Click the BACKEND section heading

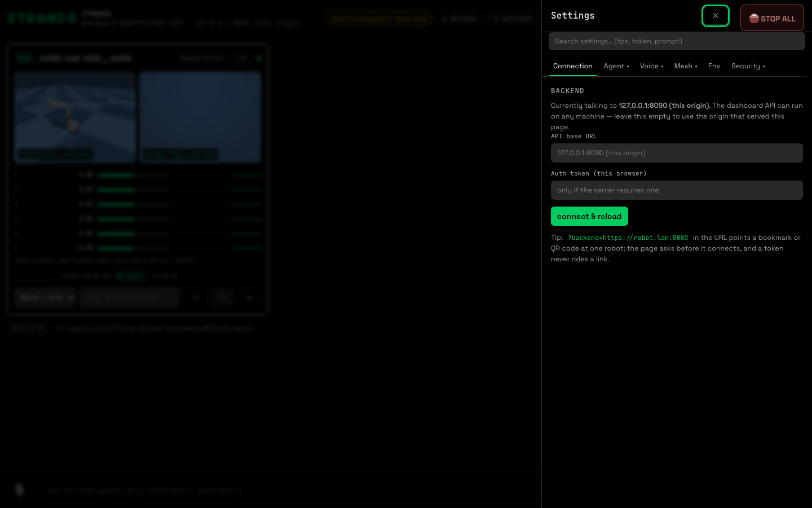coord(567,91)
